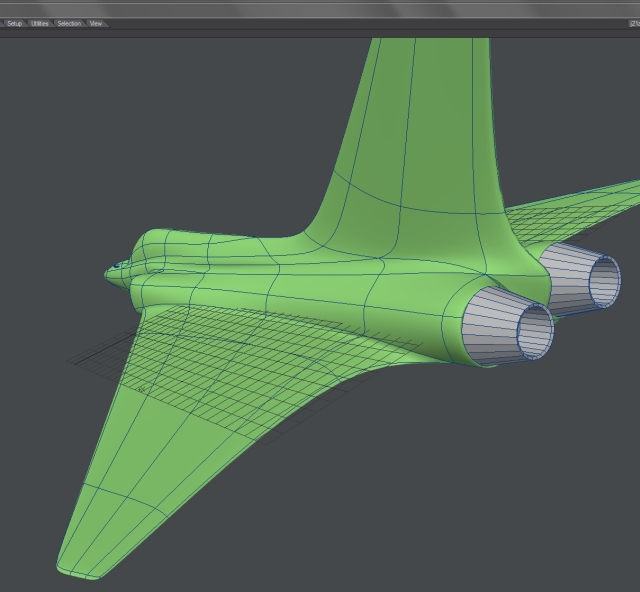Screen dimensions: 640x592
Task: Open the Setup tab
Action: (x=14, y=23)
